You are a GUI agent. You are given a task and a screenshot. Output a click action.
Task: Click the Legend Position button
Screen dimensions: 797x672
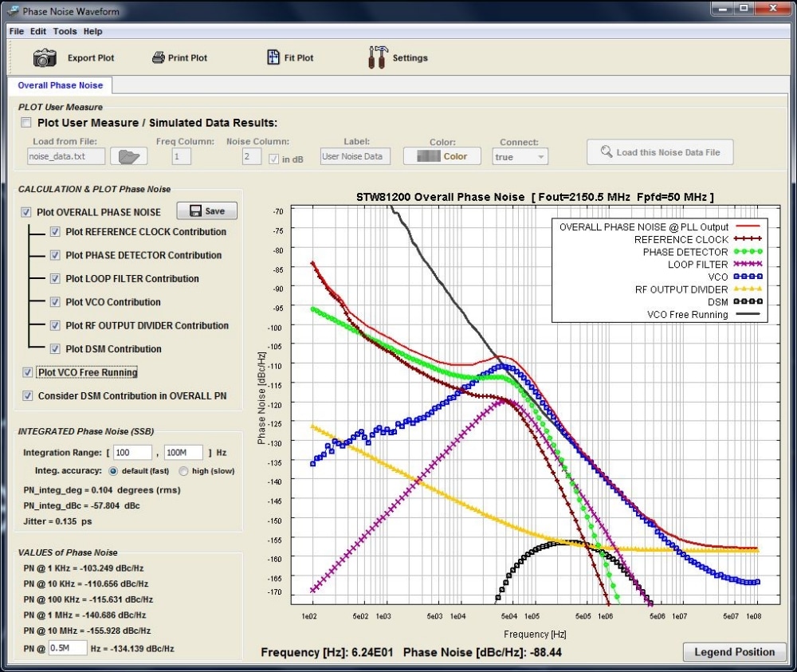(x=734, y=652)
